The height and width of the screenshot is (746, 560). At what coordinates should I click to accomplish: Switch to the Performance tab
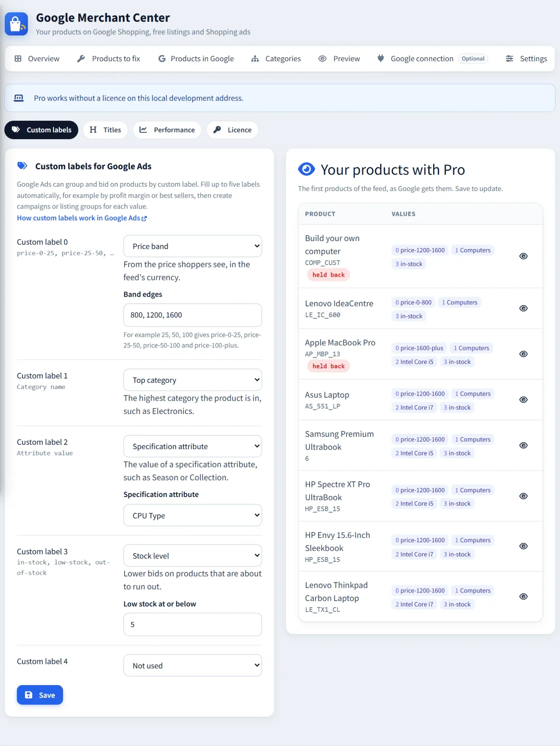167,130
